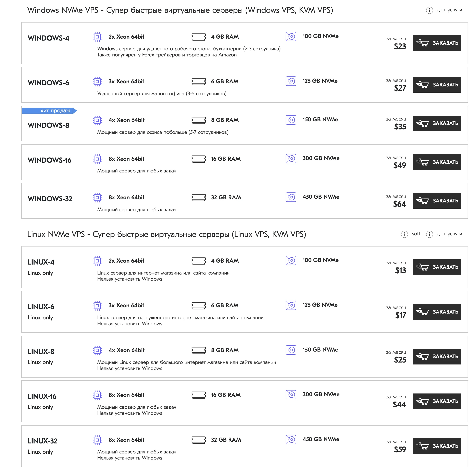Click the RAM icon in LINUX-16 row
Viewport: 476px width, 475px height.
click(199, 395)
